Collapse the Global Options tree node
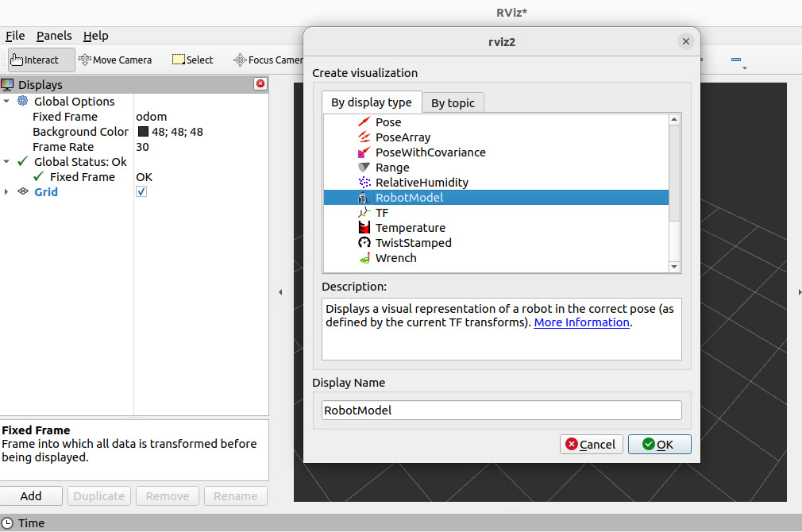 (6, 102)
